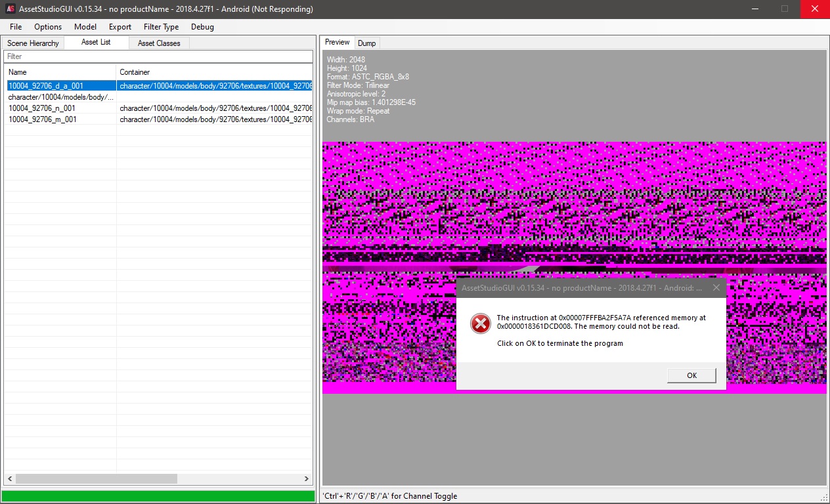Open the Filter Type menu

[x=161, y=27]
